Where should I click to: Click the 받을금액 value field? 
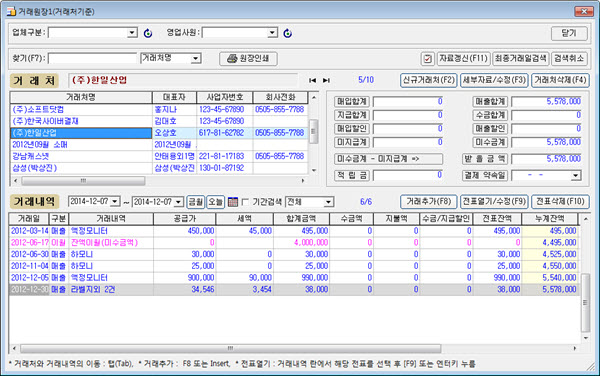546,159
